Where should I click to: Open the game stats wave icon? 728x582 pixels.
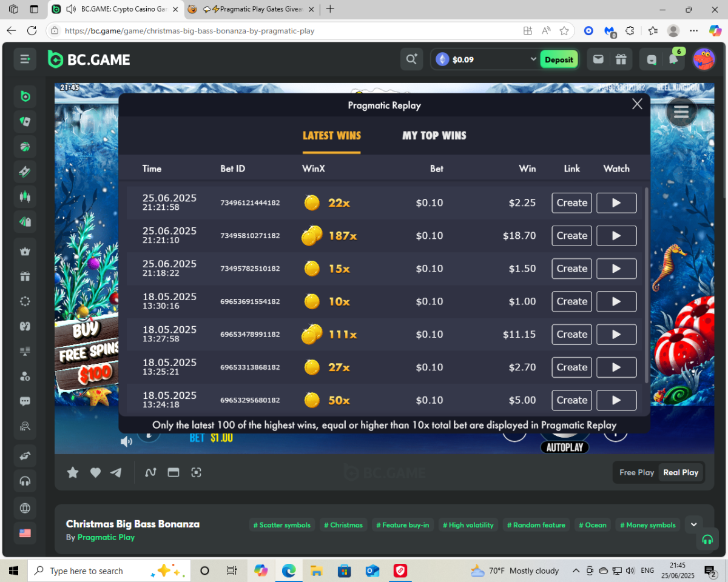click(x=150, y=472)
